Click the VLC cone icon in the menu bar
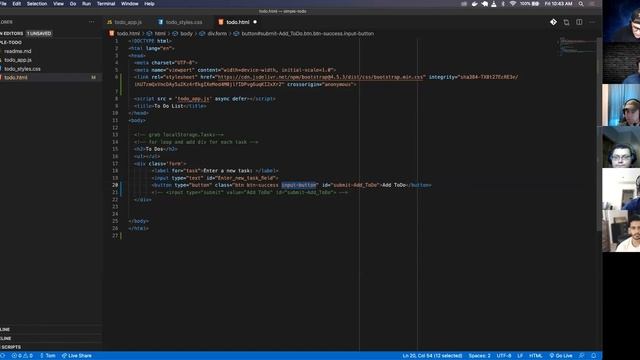Image resolution: width=640 pixels, height=360 pixels. click(494, 4)
